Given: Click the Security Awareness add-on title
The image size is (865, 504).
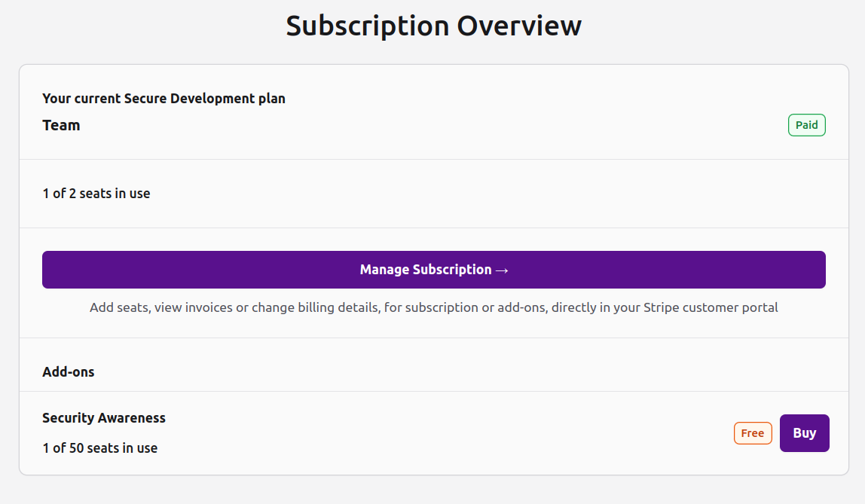Looking at the screenshot, I should pyautogui.click(x=104, y=418).
